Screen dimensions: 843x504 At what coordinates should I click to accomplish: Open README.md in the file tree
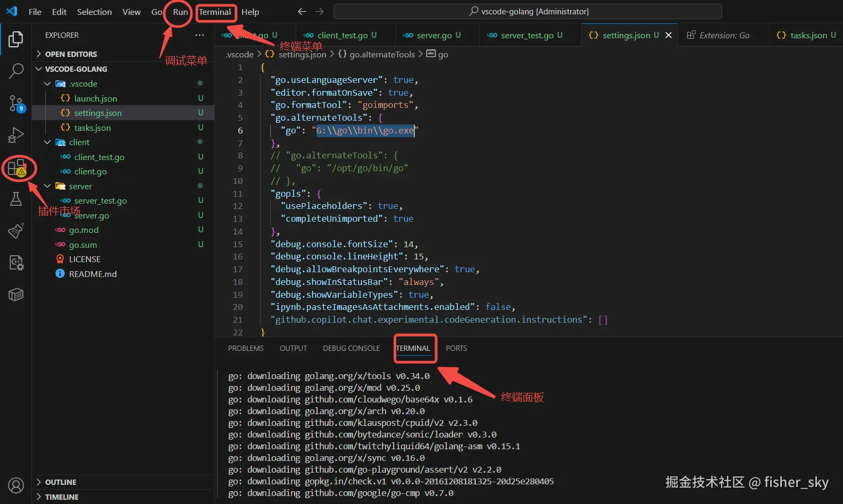[123, 274]
